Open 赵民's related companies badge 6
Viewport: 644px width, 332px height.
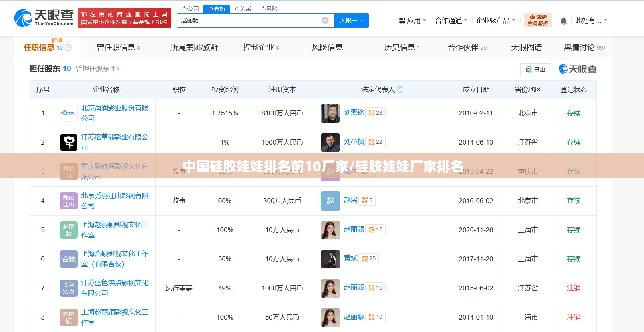pos(367,200)
